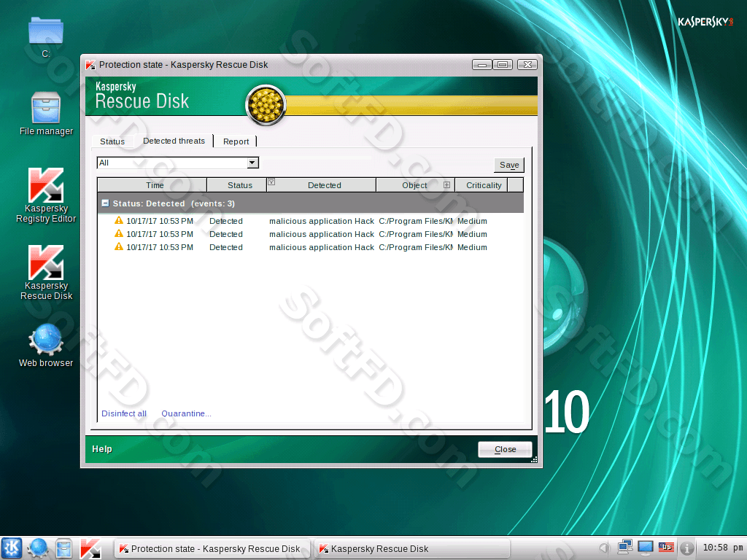Click warning icon of first detected threat

click(x=119, y=220)
